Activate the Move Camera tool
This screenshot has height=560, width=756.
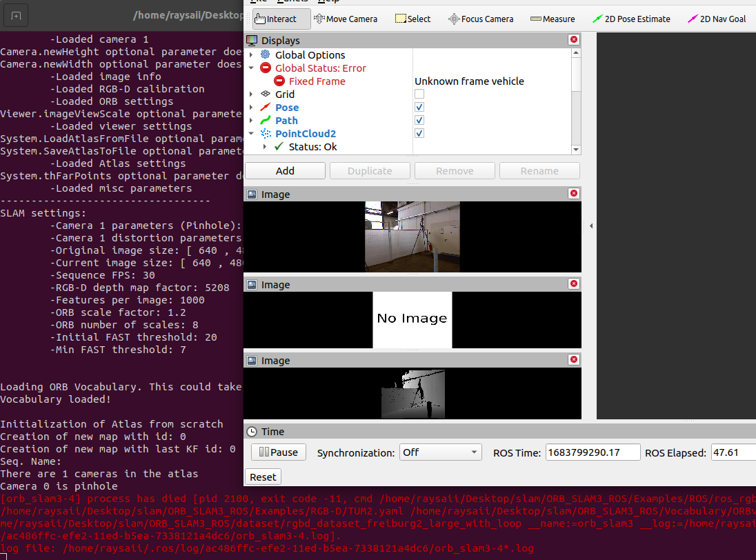346,19
